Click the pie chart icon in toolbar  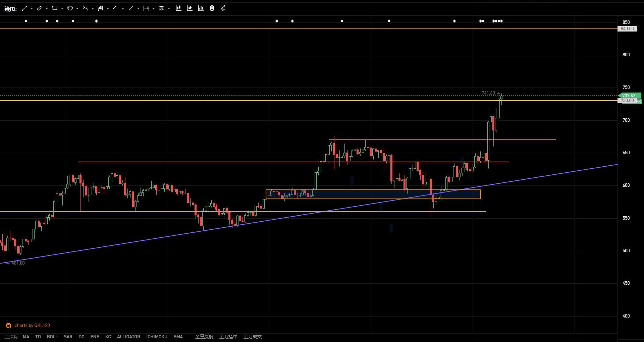pyautogui.click(x=190, y=8)
